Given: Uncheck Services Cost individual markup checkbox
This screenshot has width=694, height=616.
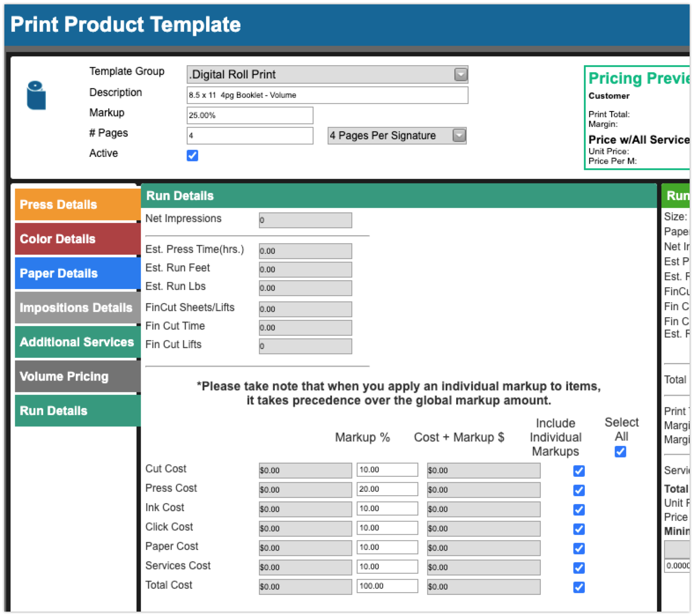Looking at the screenshot, I should (579, 568).
